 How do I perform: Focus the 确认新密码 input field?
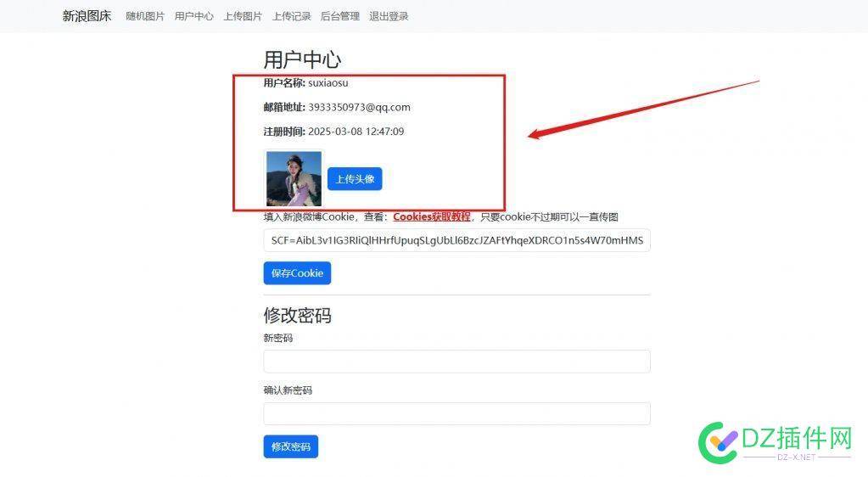point(456,414)
